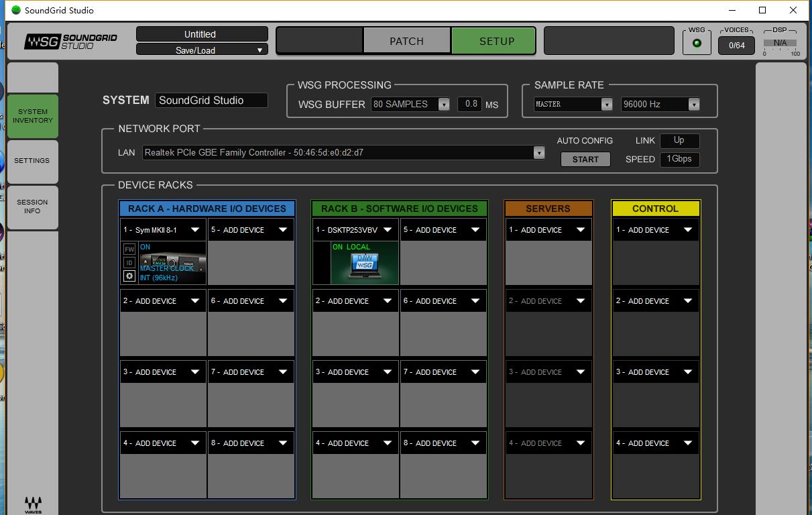
Task: Open the WSG buffer samples dropdown
Action: [x=443, y=105]
